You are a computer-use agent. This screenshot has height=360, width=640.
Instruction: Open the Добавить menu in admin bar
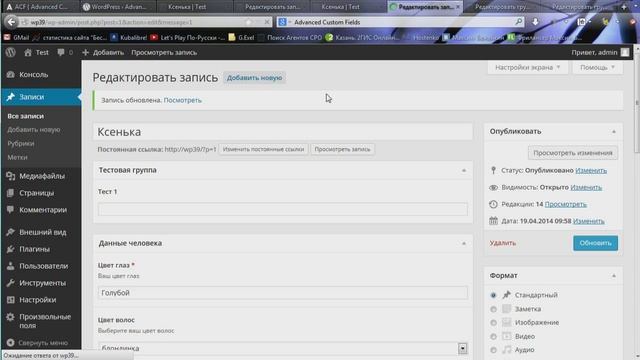(x=103, y=52)
